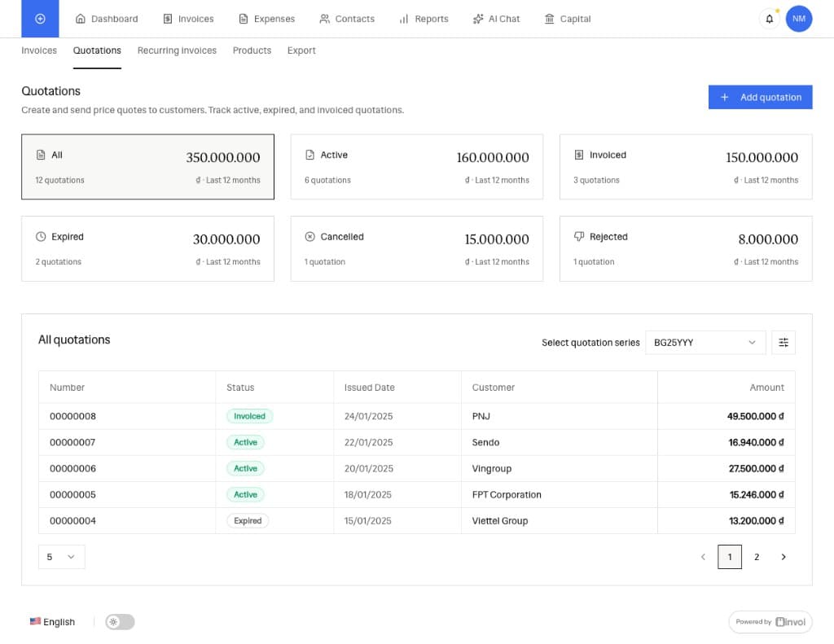The height and width of the screenshot is (644, 834).
Task: Open quotation number 00000008
Action: tap(72, 416)
